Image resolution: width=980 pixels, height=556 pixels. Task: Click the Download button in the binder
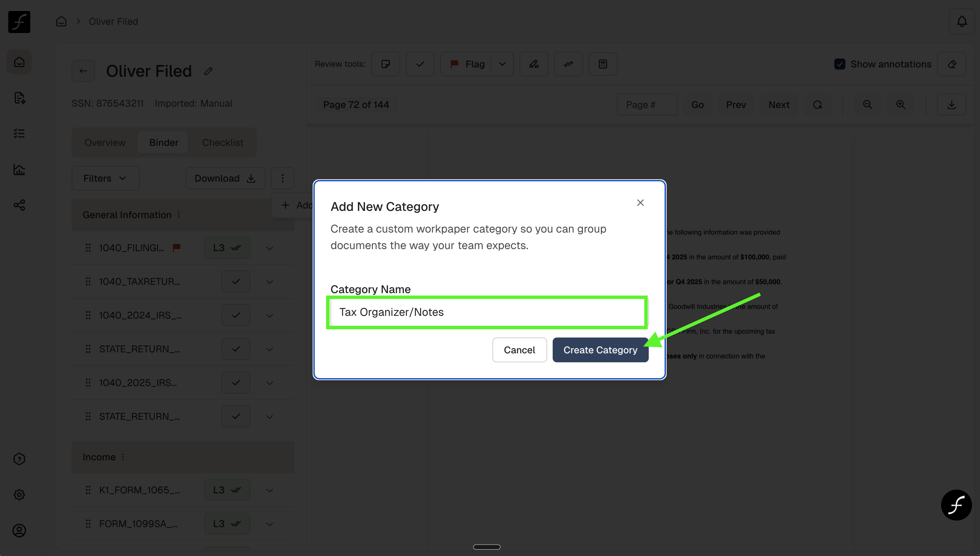pos(226,178)
